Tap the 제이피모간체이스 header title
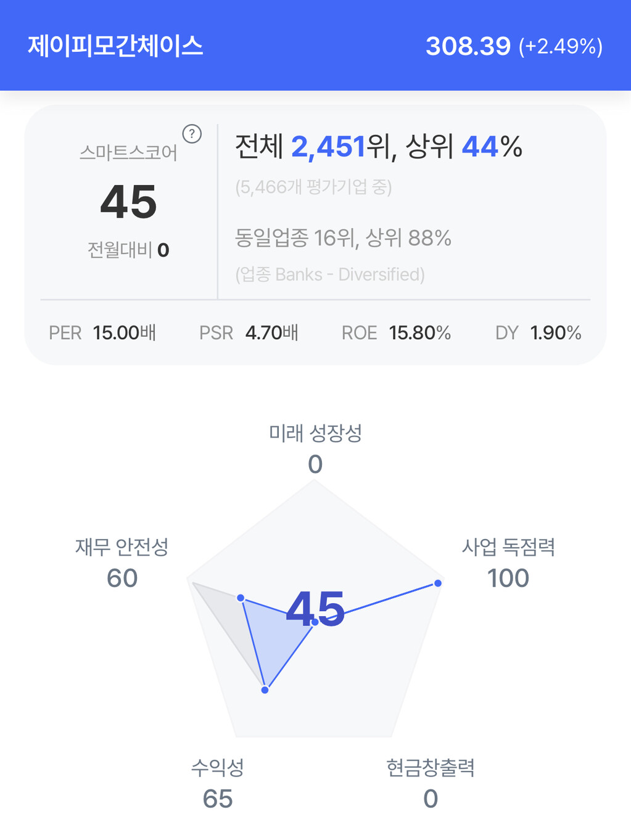The height and width of the screenshot is (840, 631). (x=115, y=46)
